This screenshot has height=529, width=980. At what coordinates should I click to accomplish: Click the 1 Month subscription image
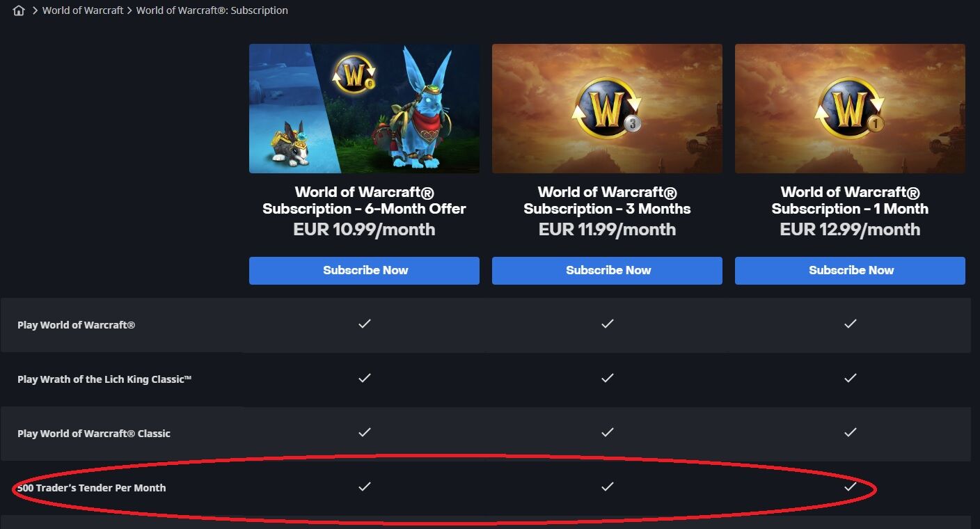coord(850,109)
